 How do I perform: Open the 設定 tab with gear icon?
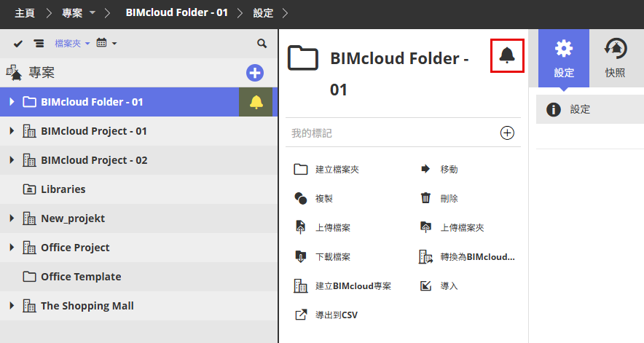[564, 58]
